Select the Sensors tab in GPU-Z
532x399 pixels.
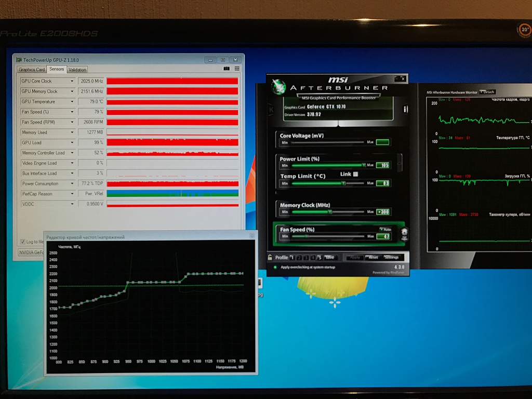56,69
